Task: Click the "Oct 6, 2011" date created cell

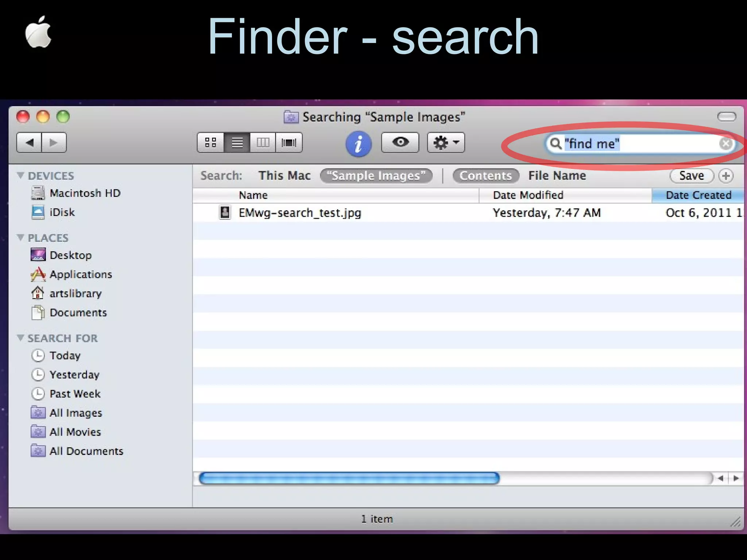Action: tap(704, 213)
